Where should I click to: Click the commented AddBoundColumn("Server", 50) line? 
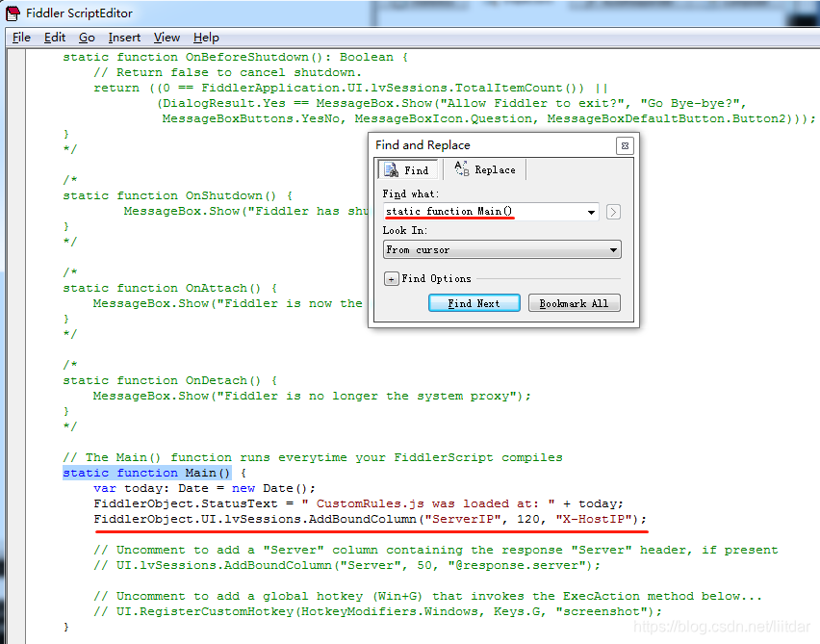(346, 565)
